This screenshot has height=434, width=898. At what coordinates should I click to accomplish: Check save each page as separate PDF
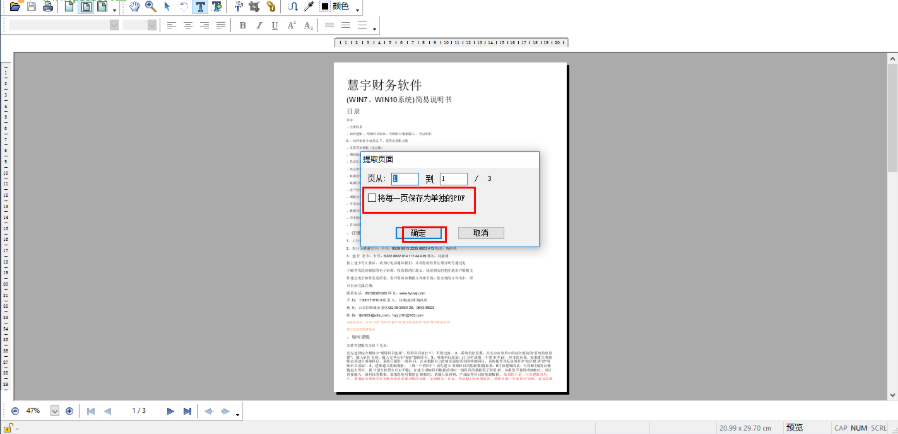[372, 198]
